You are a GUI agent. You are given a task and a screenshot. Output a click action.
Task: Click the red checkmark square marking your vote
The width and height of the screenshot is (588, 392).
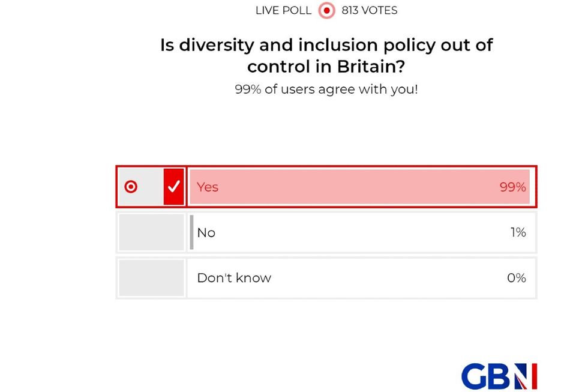pos(173,187)
